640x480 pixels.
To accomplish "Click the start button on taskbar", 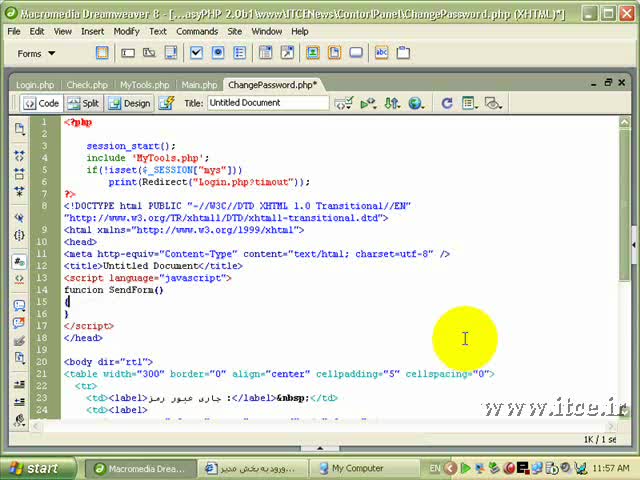I will click(38, 468).
